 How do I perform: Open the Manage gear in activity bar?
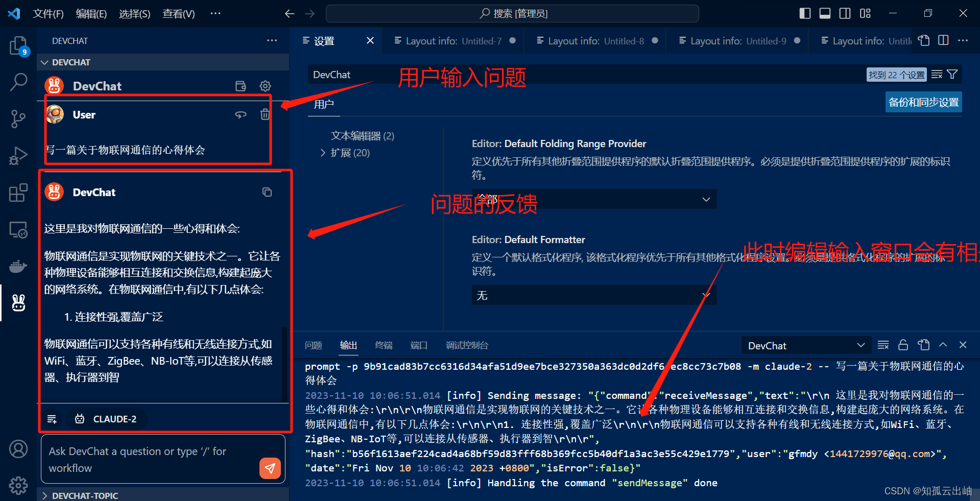[x=18, y=485]
